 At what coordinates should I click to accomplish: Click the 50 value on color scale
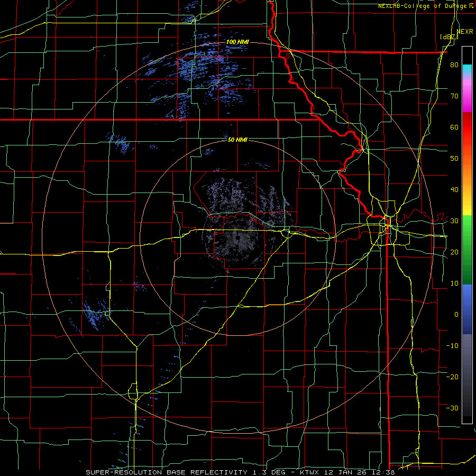(454, 159)
